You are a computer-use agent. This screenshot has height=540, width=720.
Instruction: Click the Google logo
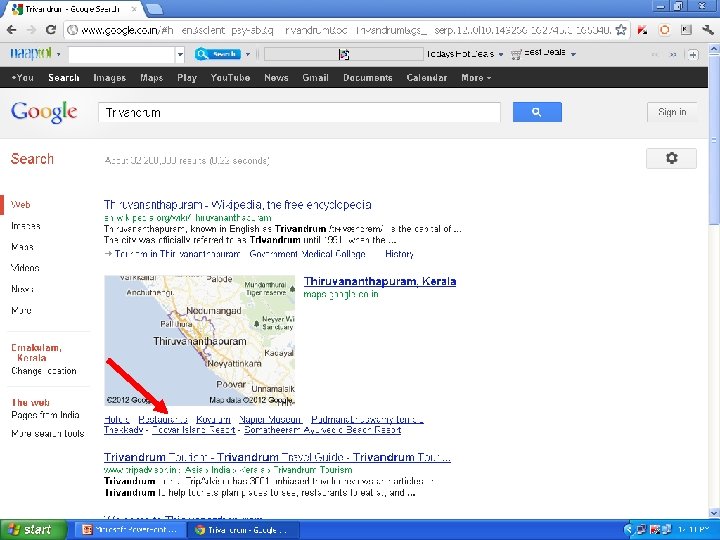(44, 112)
